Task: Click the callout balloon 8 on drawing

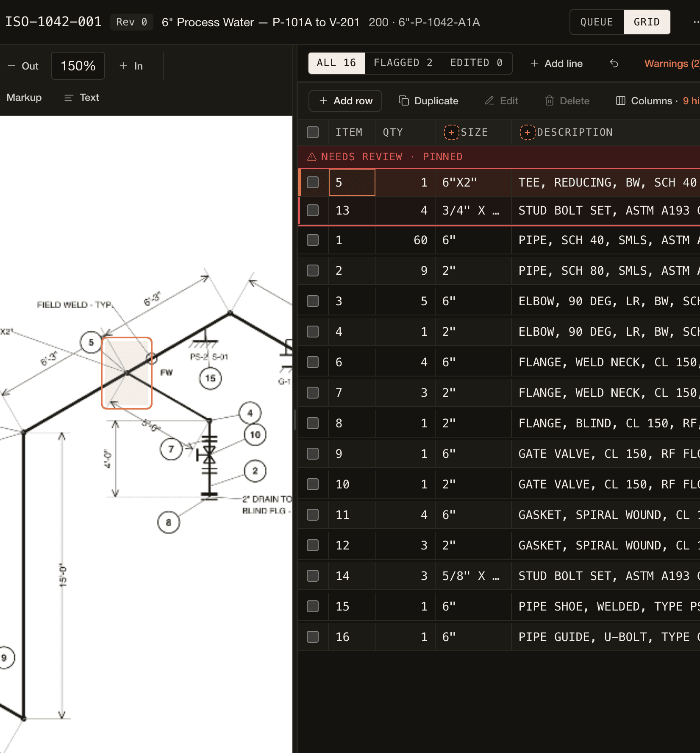Action: point(169,522)
